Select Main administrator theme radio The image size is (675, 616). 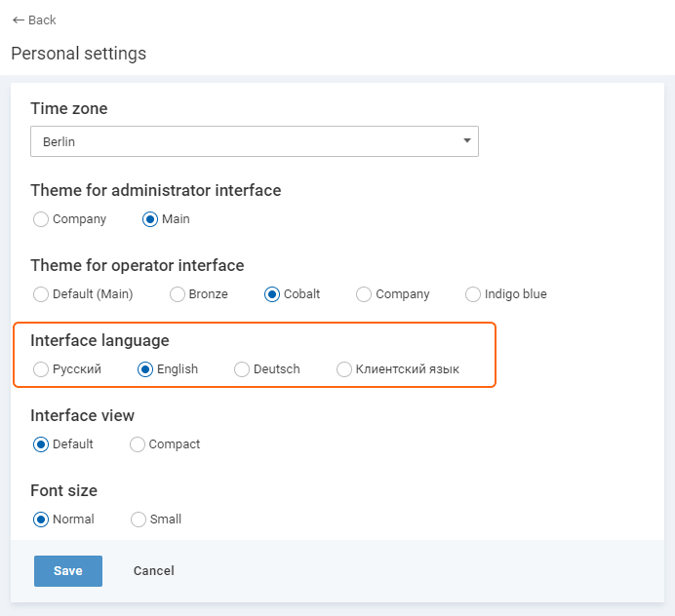click(150, 219)
